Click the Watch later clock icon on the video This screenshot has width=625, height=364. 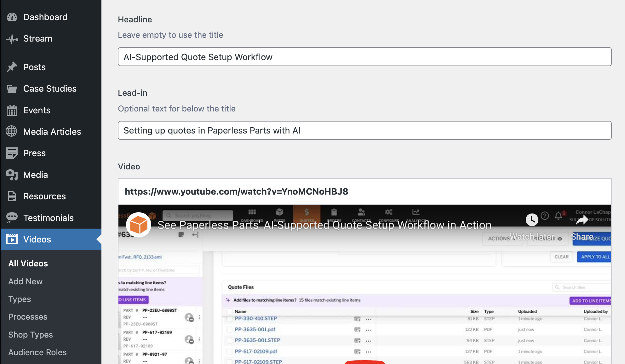point(532,220)
